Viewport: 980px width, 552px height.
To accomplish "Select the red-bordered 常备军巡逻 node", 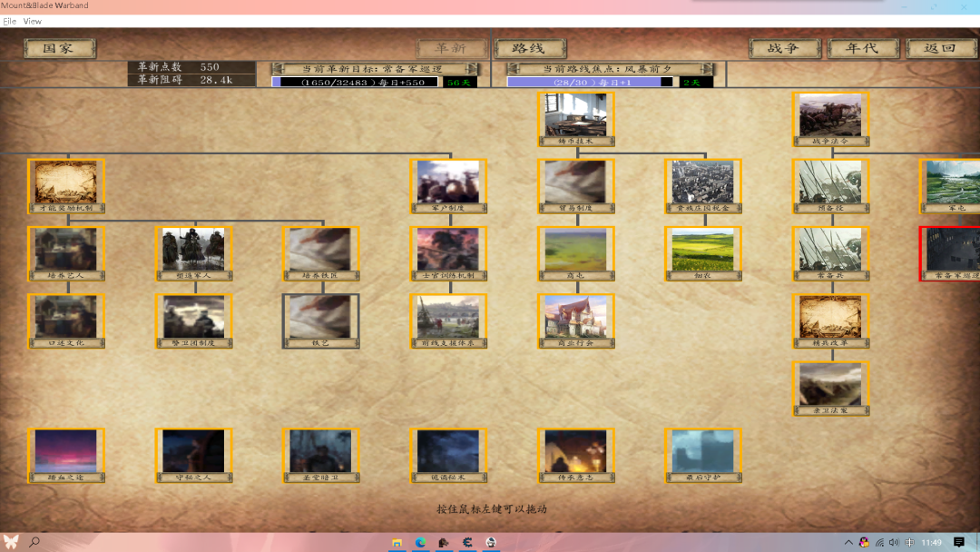I will (x=950, y=254).
